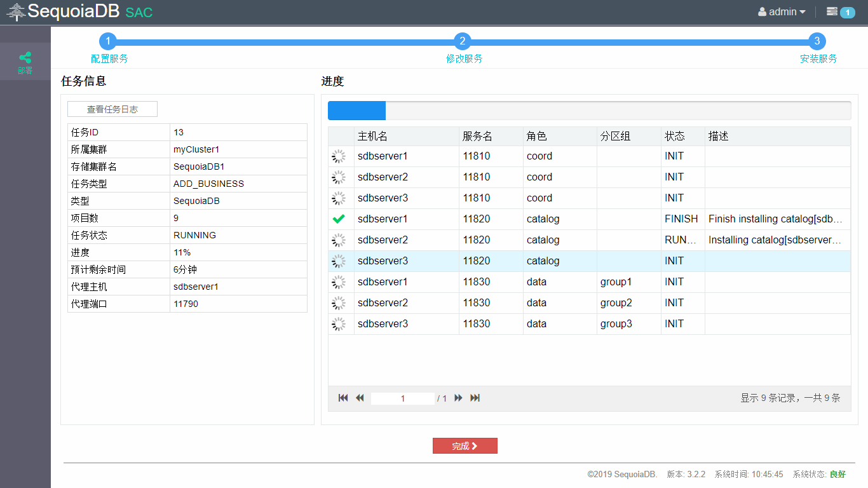
Task: Click the record count summary text
Action: pyautogui.click(x=790, y=398)
